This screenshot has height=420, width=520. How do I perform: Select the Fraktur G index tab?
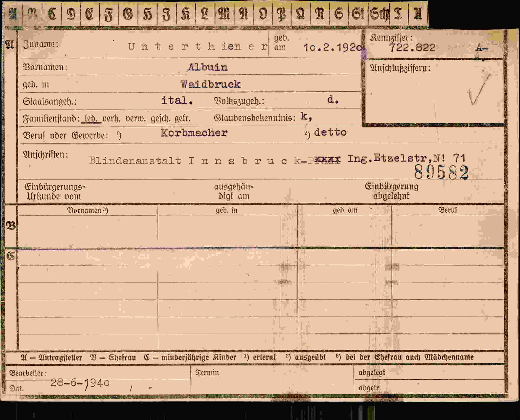click(128, 14)
